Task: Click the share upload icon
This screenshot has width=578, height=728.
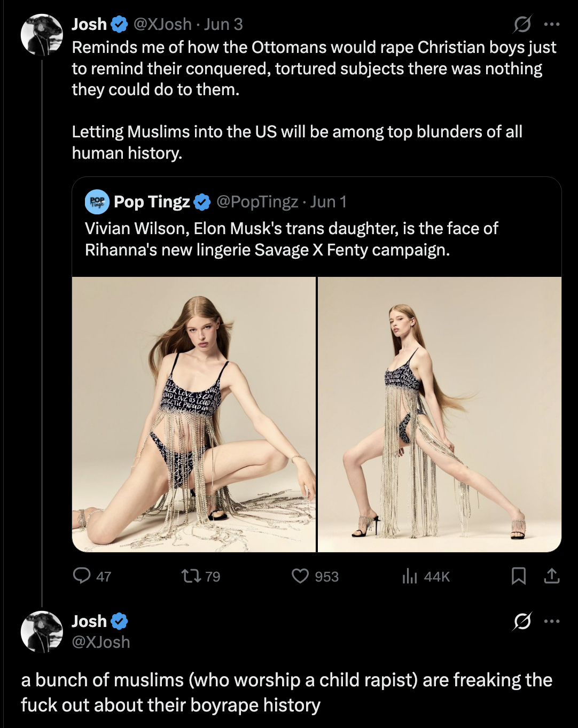Action: pos(551,576)
